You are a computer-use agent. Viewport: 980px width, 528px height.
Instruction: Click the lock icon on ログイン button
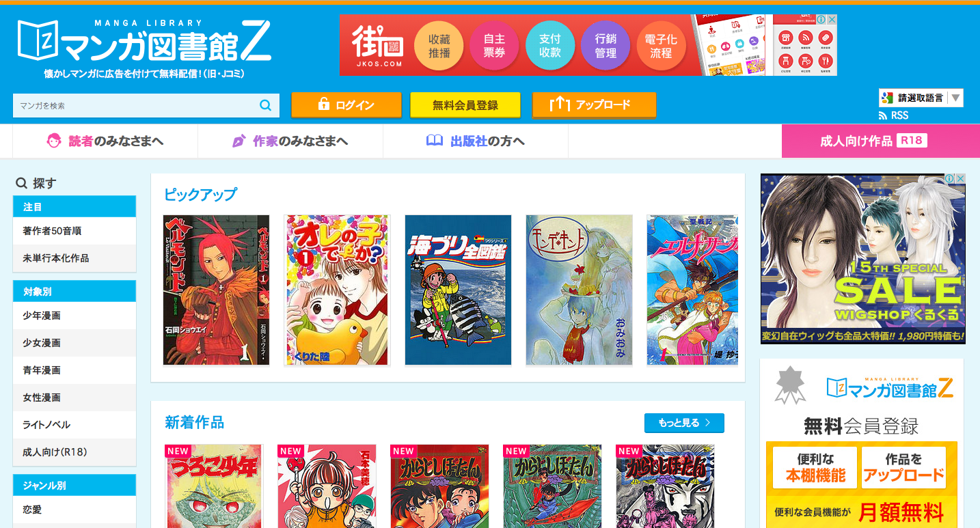[323, 105]
